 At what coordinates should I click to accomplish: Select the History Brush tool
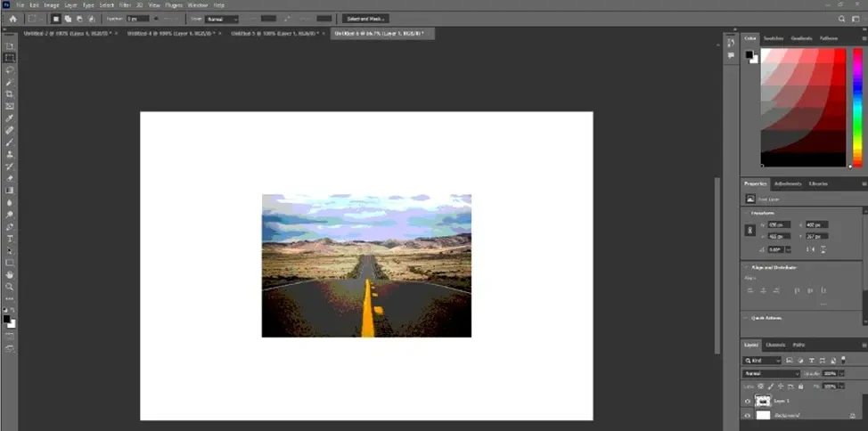point(10,167)
